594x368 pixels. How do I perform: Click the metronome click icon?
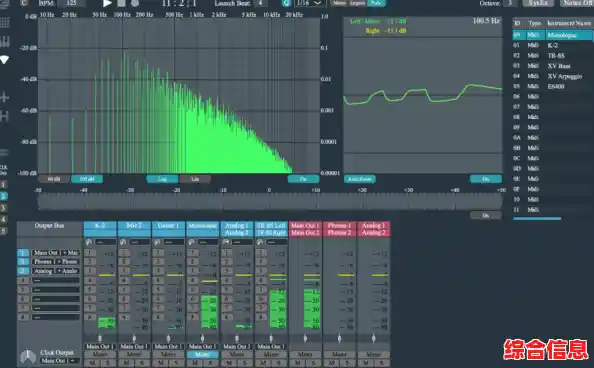(x=28, y=356)
